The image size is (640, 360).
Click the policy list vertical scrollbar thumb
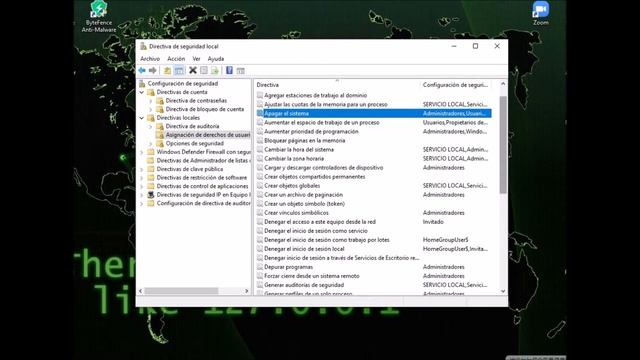click(503, 144)
